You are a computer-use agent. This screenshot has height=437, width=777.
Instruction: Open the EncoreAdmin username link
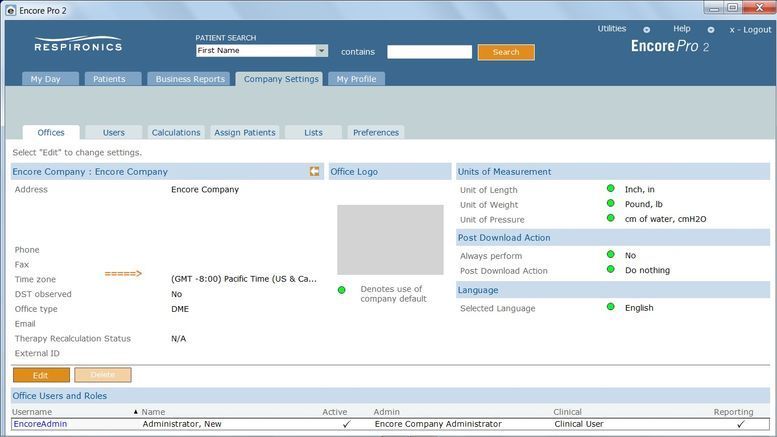click(x=40, y=424)
